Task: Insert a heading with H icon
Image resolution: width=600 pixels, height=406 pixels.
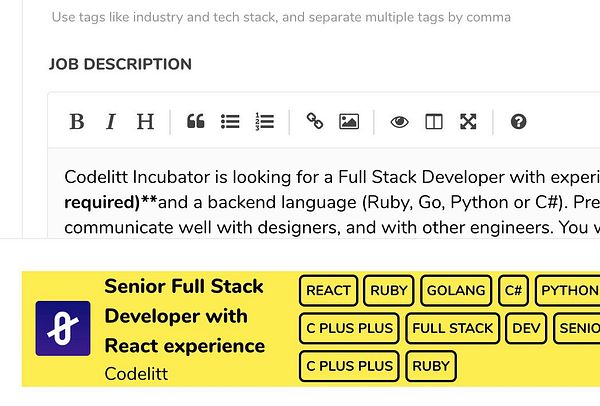Action: coord(145,122)
